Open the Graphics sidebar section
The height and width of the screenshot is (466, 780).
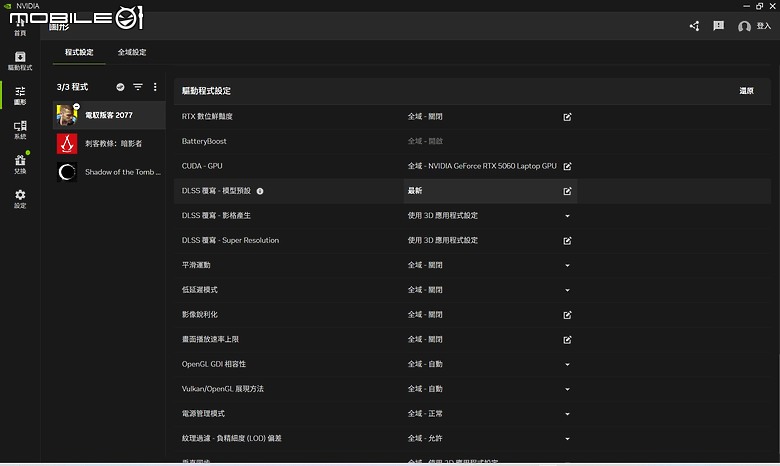click(x=20, y=95)
